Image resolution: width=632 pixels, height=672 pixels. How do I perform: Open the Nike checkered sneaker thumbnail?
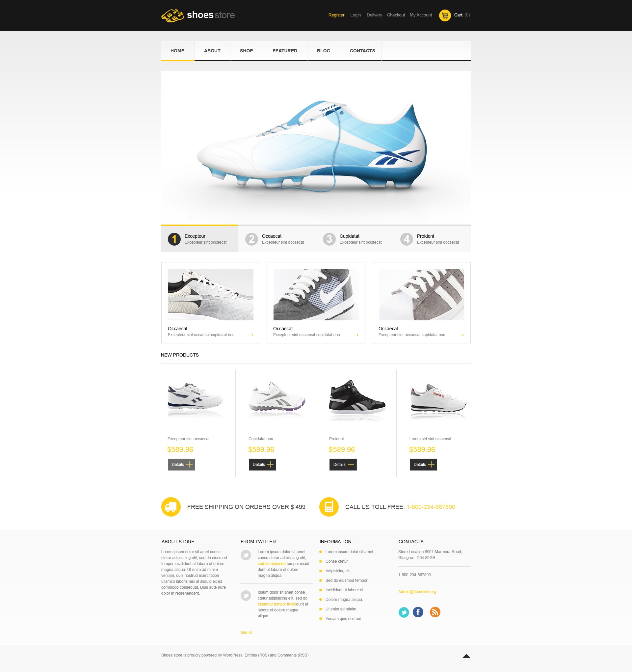tap(316, 294)
